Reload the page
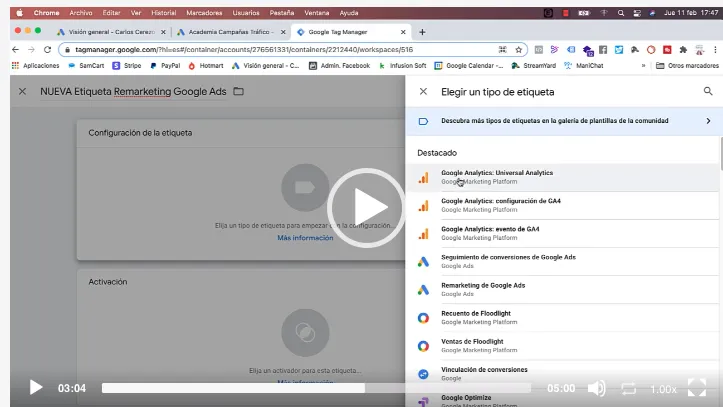723x407 pixels. [x=47, y=49]
